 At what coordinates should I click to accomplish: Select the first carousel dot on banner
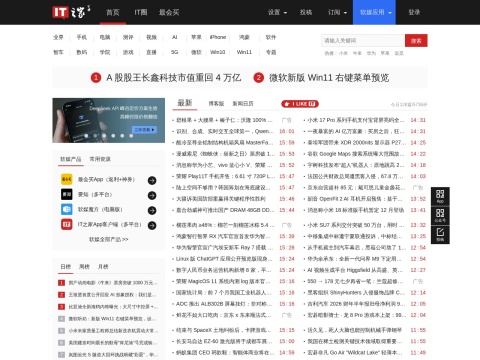(x=86, y=136)
